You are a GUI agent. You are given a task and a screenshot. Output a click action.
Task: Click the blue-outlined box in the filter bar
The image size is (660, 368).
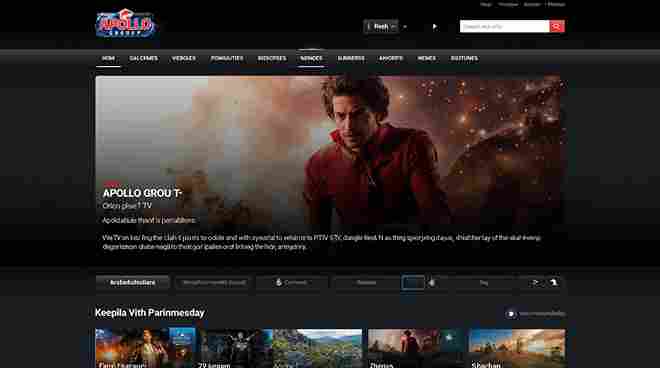tap(413, 283)
